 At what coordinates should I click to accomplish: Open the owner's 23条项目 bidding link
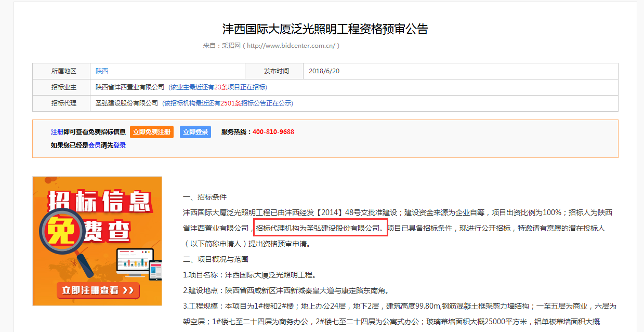point(217,87)
